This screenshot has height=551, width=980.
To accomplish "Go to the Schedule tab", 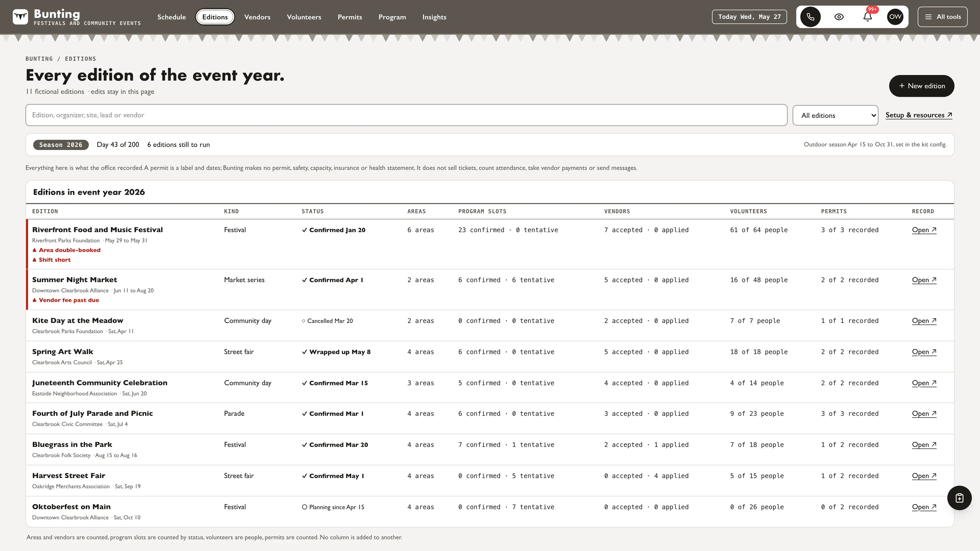I will [171, 17].
